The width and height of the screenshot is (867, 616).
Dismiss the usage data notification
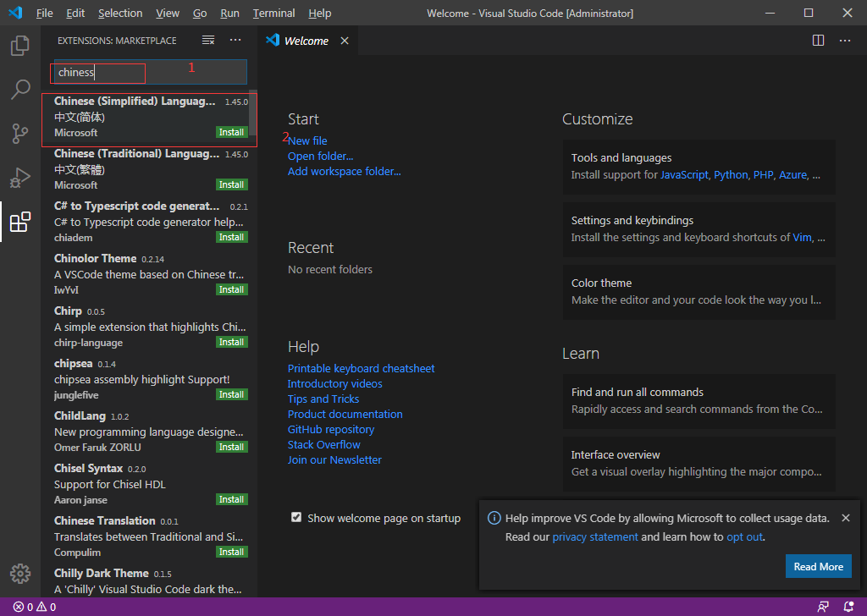point(846,518)
